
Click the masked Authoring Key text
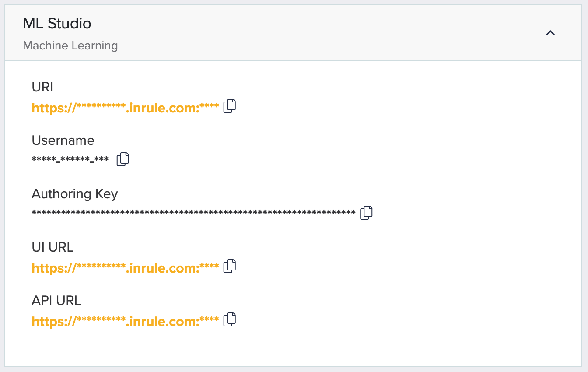pos(193,214)
